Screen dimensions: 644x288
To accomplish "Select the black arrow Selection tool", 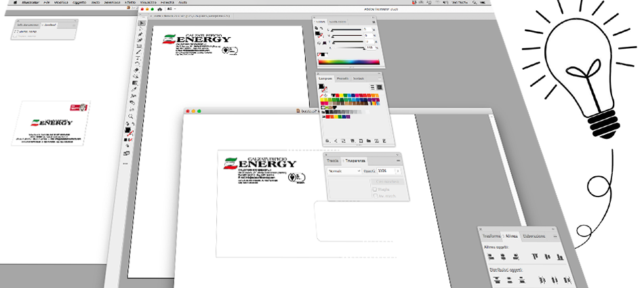I will point(142,23).
